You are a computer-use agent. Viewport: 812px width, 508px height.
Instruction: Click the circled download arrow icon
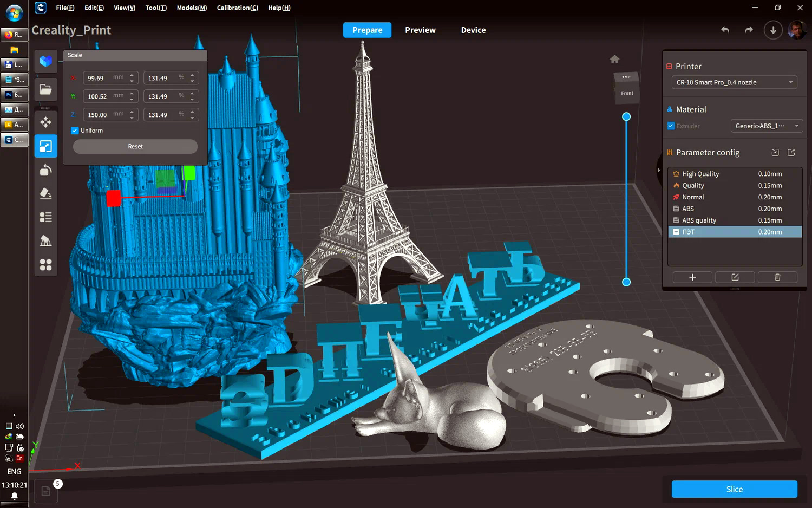click(x=773, y=30)
